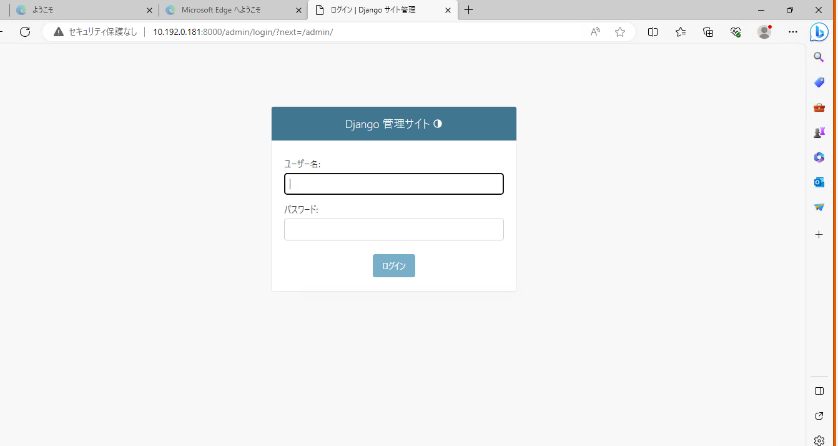Image resolution: width=838 pixels, height=446 pixels.
Task: Open Settings and more ellipsis menu
Action: (793, 32)
